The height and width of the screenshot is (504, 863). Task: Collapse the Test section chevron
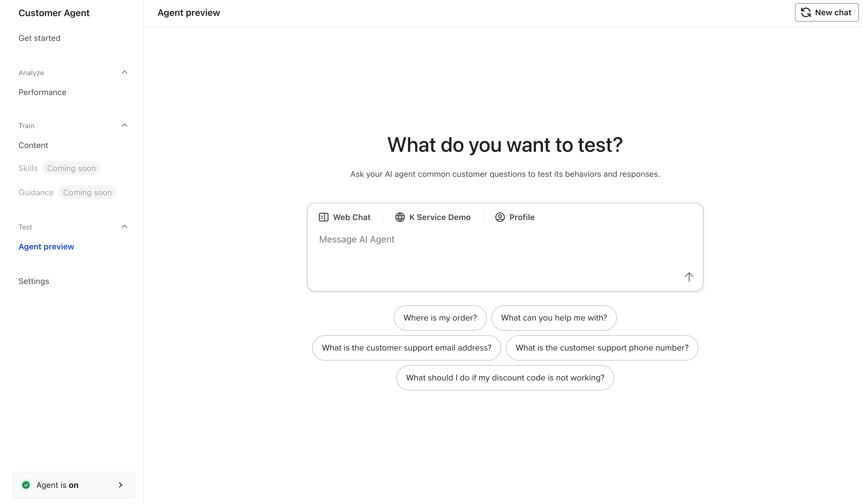click(x=125, y=226)
